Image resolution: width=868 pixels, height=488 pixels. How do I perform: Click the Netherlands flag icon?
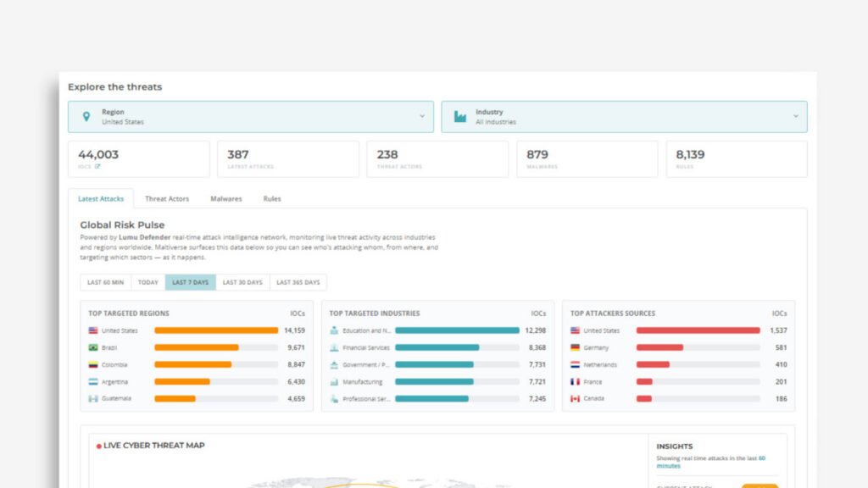coord(576,364)
